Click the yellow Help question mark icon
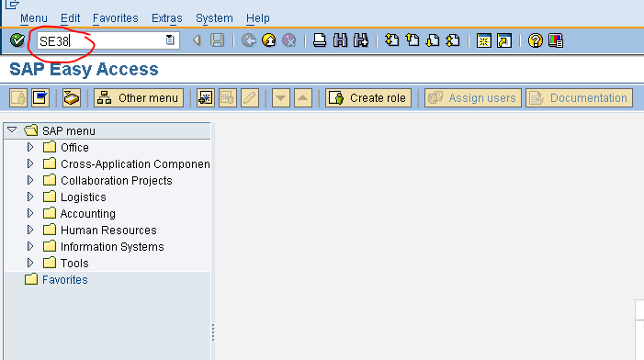Image resolution: width=644 pixels, height=360 pixels. pyautogui.click(x=536, y=40)
